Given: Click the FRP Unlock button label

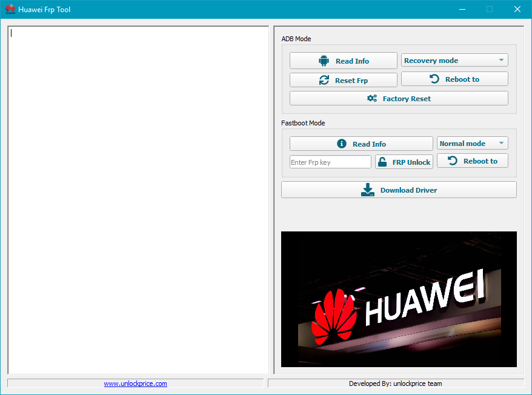Looking at the screenshot, I should (x=411, y=162).
